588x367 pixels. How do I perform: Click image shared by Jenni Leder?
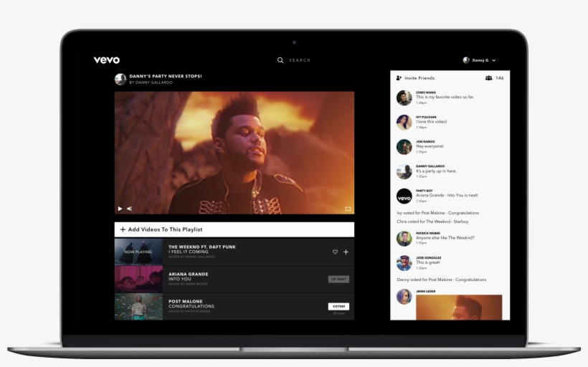459,308
